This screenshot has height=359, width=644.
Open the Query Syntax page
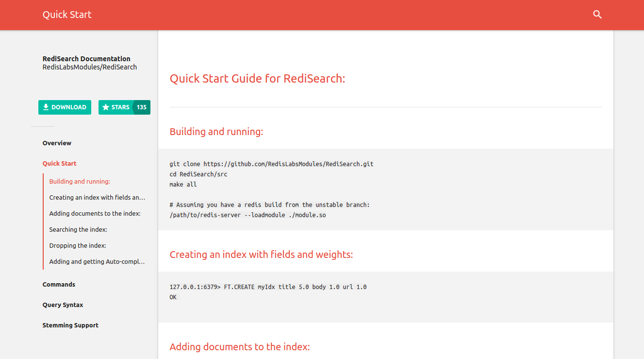tap(63, 305)
